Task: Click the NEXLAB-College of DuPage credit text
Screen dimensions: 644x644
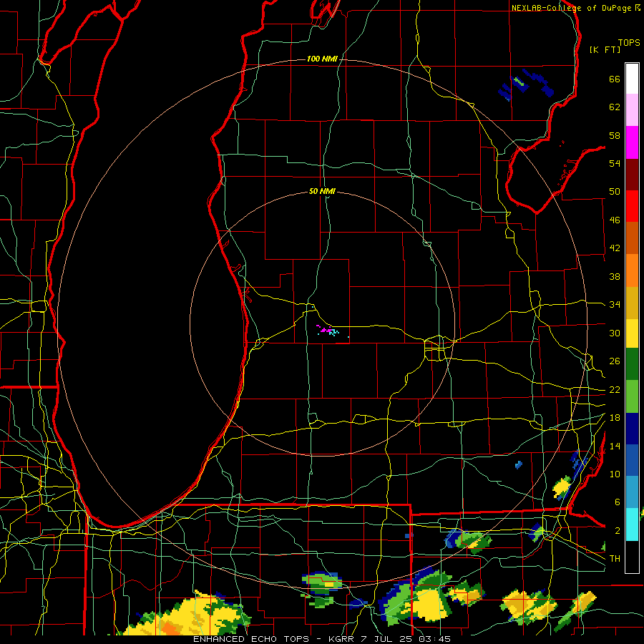Action: point(571,8)
